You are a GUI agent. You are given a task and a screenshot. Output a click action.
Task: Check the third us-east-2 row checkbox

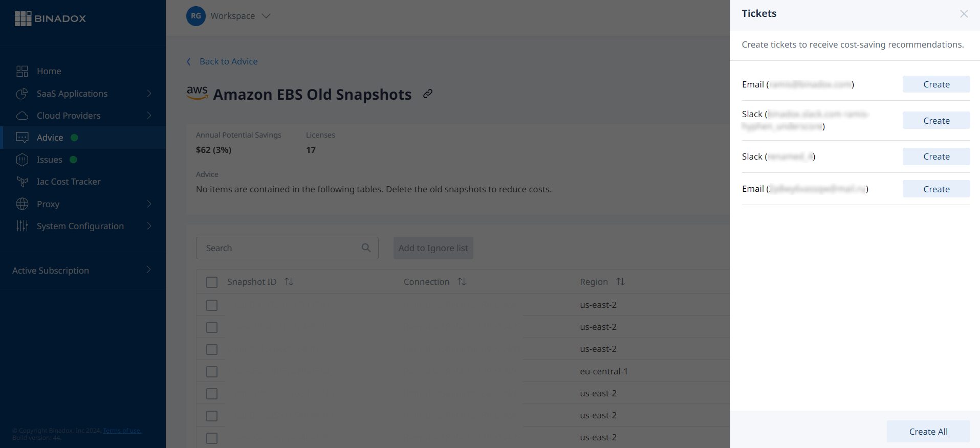click(212, 350)
